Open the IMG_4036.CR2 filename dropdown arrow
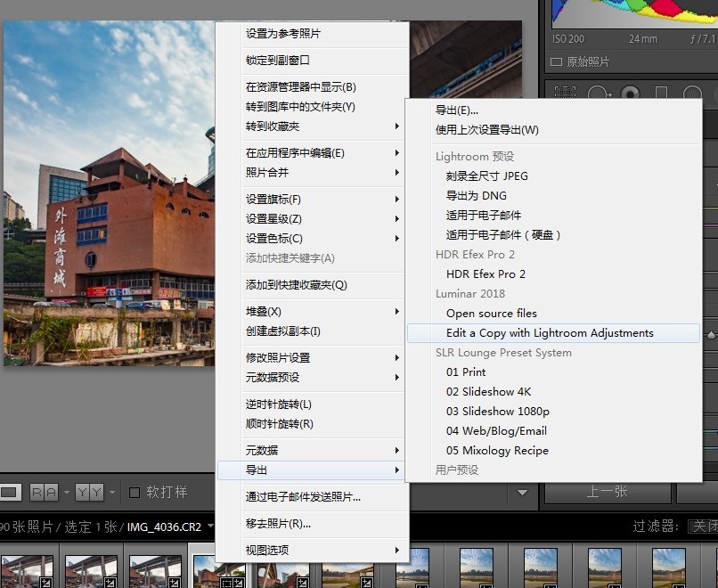 click(211, 527)
